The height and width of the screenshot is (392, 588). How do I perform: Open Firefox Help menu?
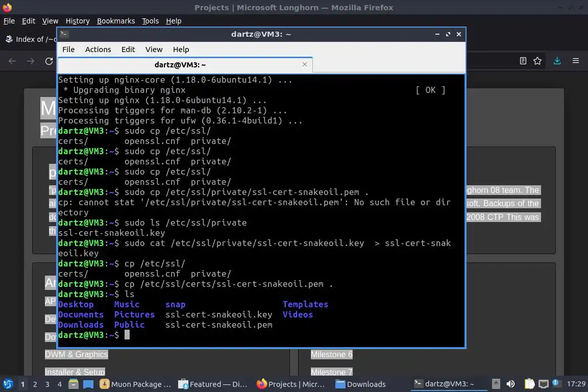pos(174,21)
